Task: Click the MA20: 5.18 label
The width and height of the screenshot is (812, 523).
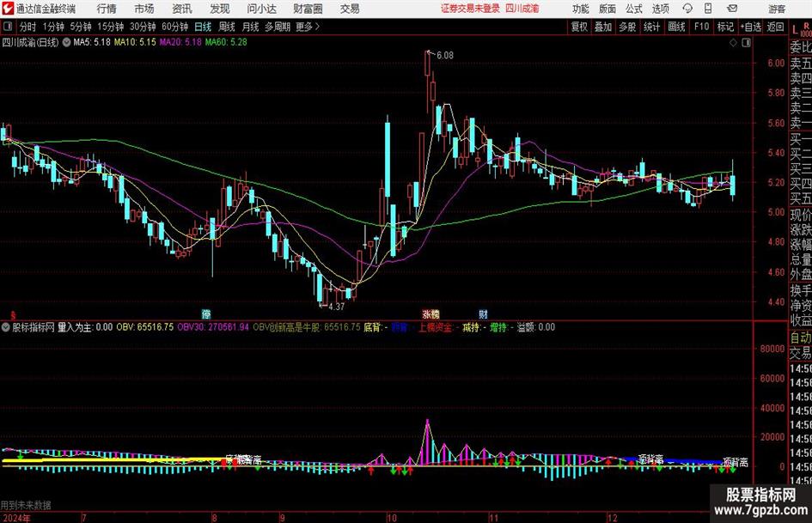Action: 180,42
